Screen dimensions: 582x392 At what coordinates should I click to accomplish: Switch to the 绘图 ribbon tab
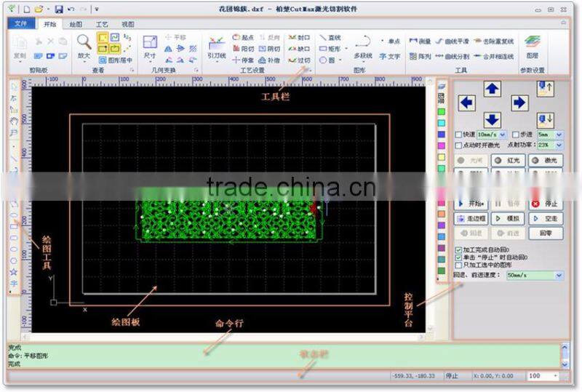(75, 24)
